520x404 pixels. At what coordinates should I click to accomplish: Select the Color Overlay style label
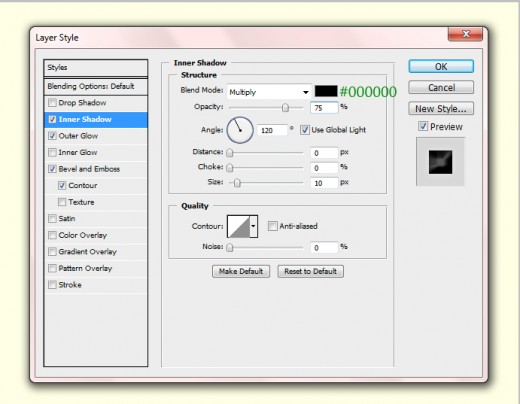pos(83,235)
